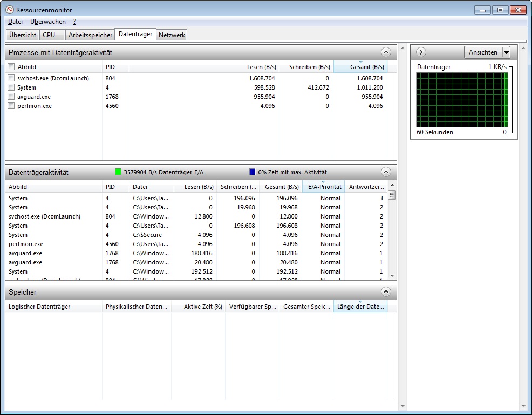532x415 pixels.
Task: Check the System process checkbox
Action: pyautogui.click(x=11, y=87)
